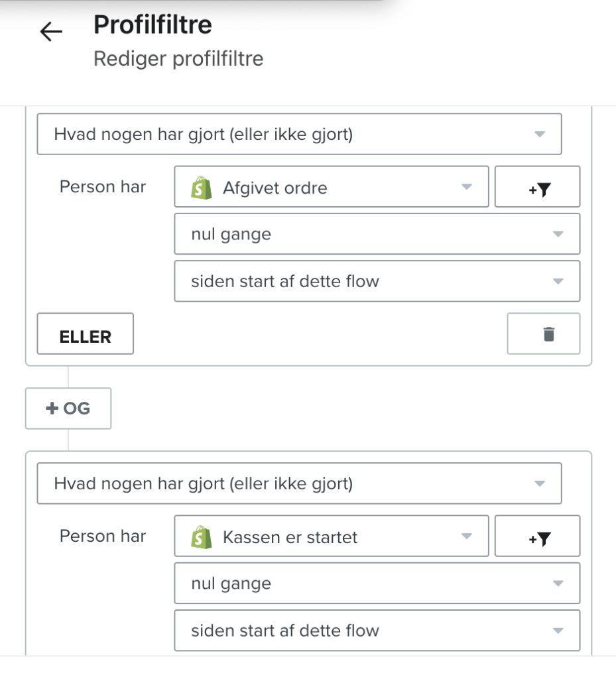
Task: Open the lower 'Hvad nogen har gjort' dropdown
Action: (x=300, y=483)
